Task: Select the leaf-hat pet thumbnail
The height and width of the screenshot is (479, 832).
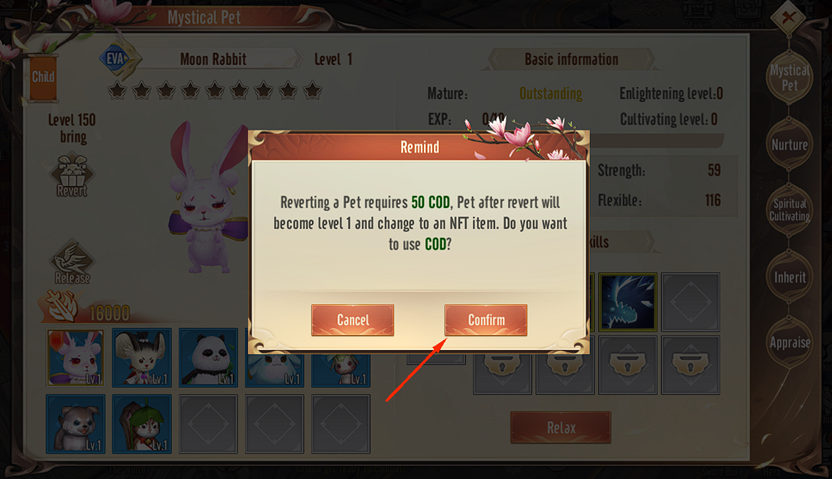Action: [142, 424]
